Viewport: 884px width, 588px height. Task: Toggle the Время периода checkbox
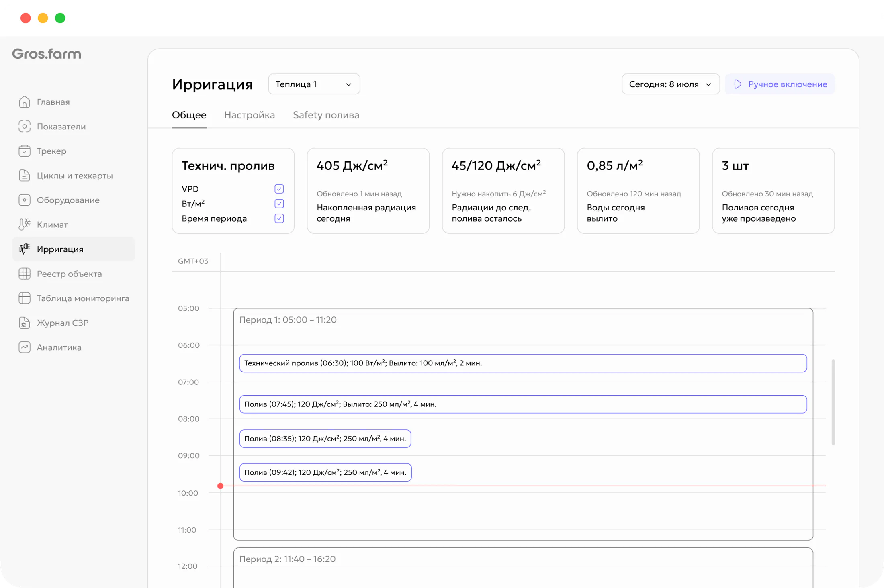pyautogui.click(x=279, y=218)
